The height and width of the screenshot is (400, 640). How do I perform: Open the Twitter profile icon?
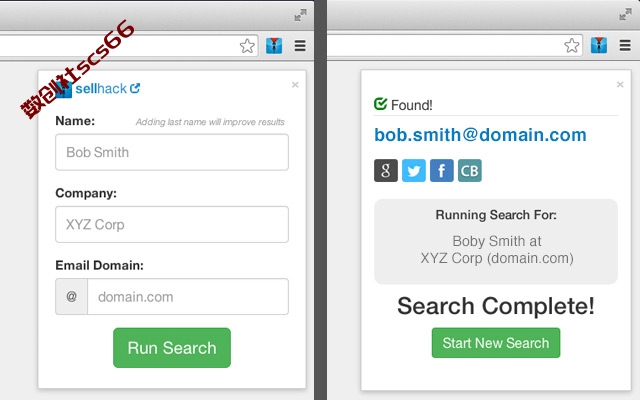[413, 171]
